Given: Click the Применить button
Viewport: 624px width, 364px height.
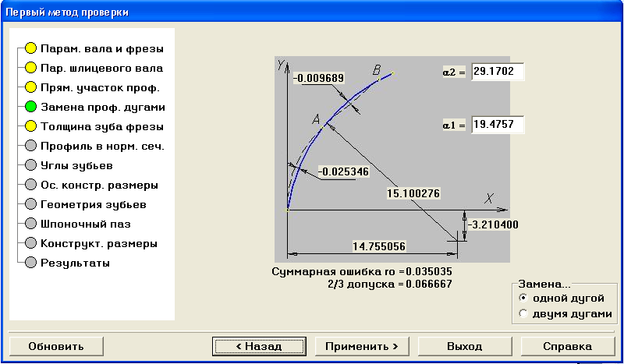Looking at the screenshot, I should click(x=362, y=346).
